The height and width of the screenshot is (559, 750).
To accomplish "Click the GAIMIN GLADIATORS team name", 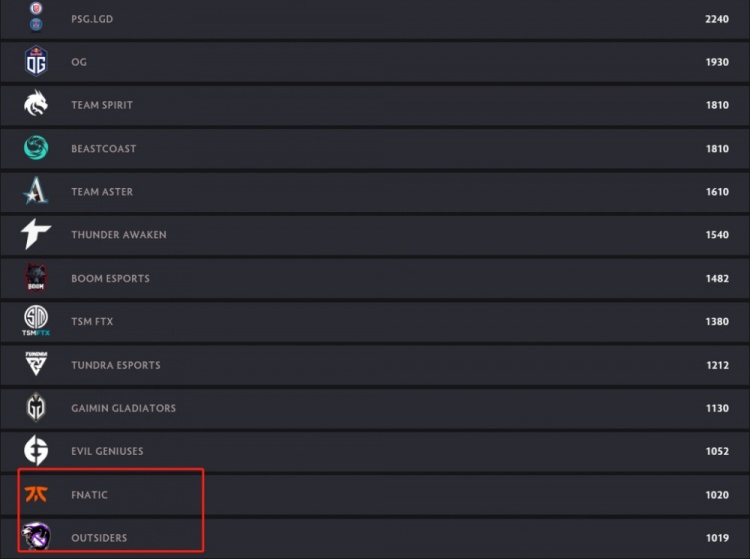I will (x=123, y=408).
